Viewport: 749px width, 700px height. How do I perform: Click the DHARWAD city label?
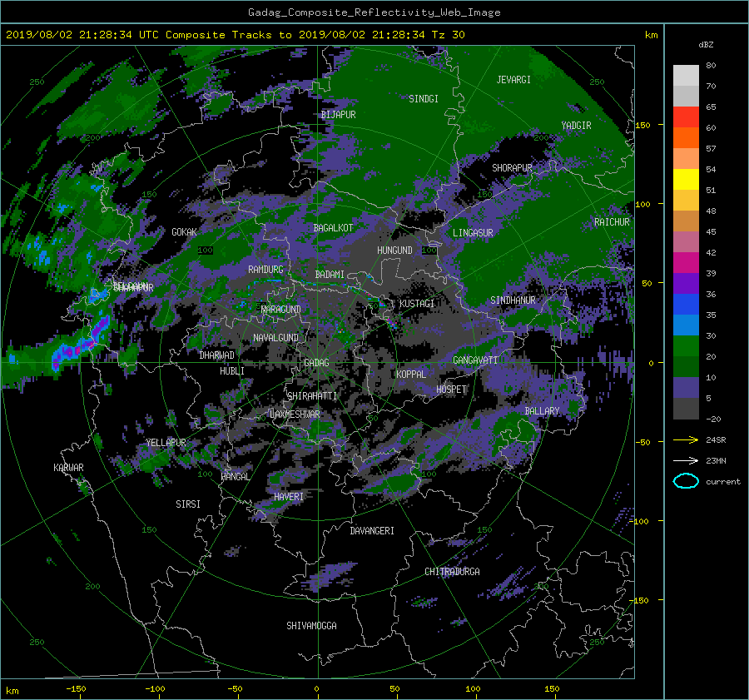[217, 355]
